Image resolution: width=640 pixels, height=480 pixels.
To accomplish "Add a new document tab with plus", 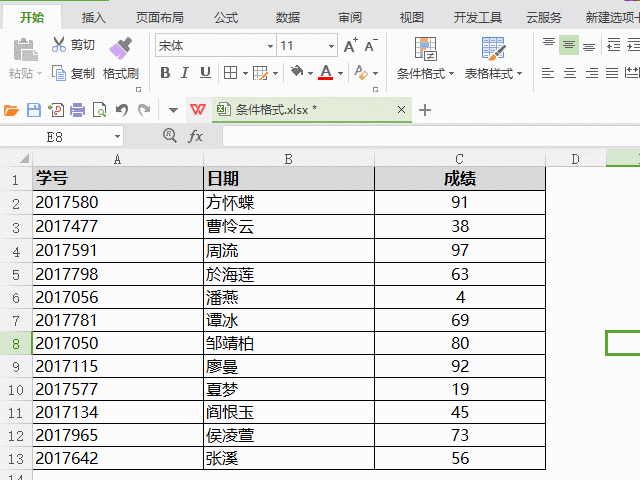I will tap(424, 110).
